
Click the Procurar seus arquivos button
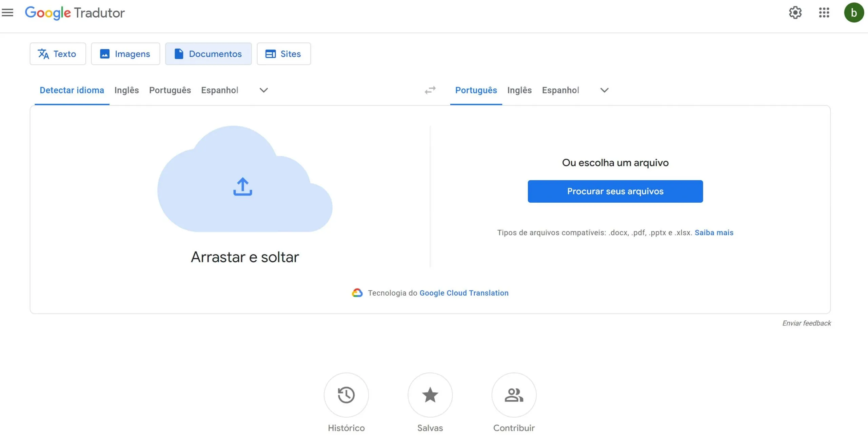point(615,191)
